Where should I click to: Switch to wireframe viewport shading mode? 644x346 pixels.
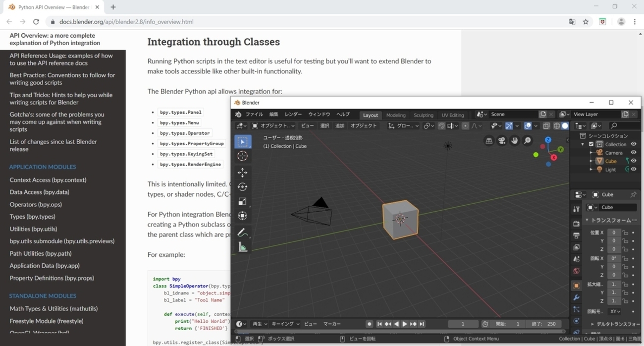tap(557, 126)
